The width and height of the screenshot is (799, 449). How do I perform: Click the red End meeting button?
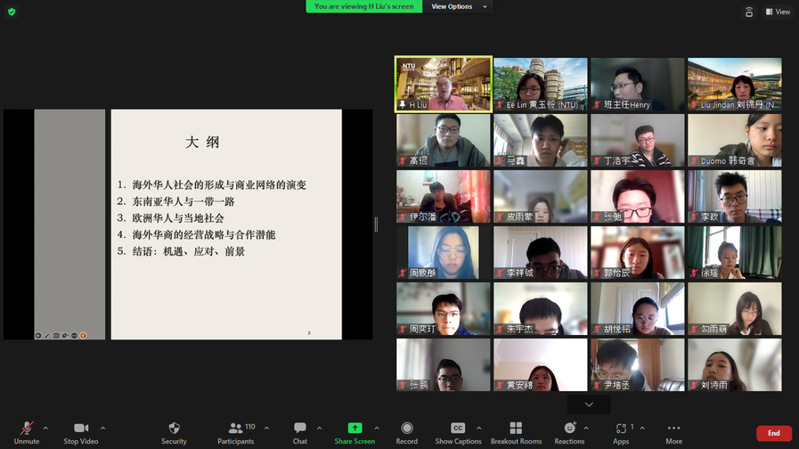[773, 433]
